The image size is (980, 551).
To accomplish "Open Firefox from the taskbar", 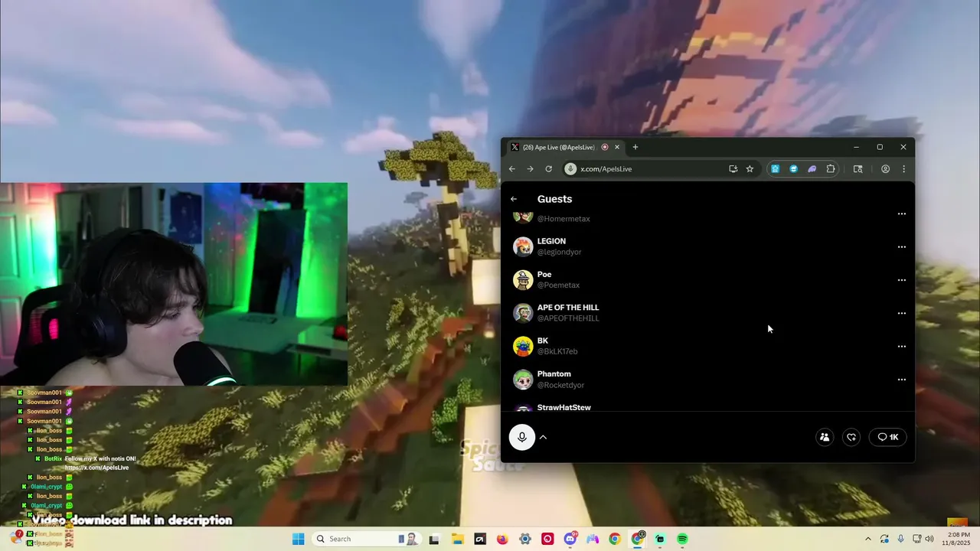I will click(x=502, y=539).
